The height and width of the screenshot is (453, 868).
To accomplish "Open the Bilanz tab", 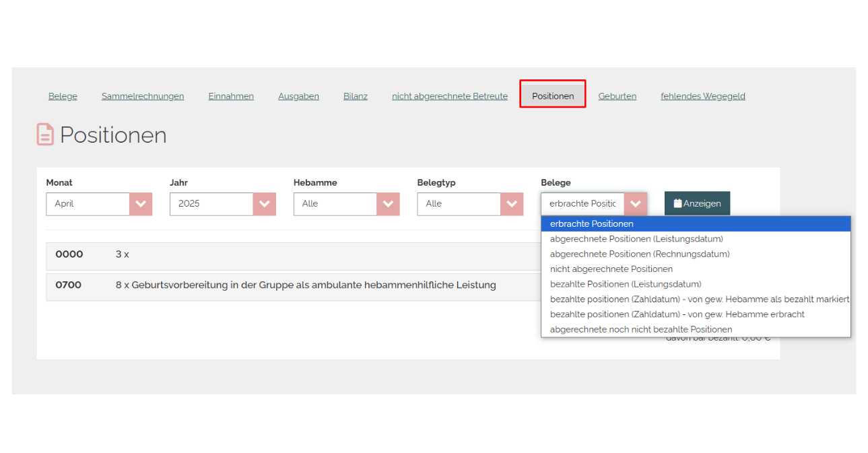I will point(356,96).
